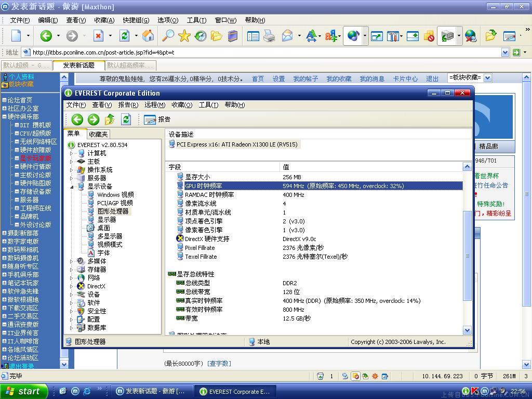Click the EVEREST refresh icon
The image size is (532, 399).
coord(126,119)
